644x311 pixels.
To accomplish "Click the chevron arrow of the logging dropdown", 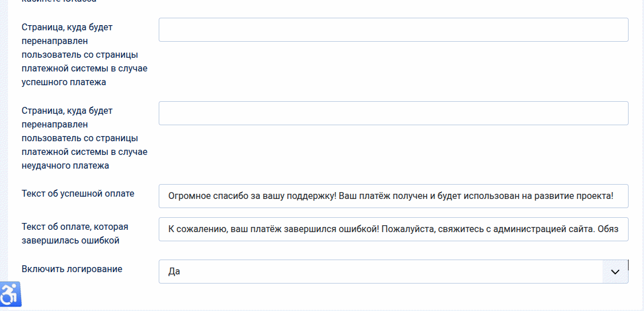I will pyautogui.click(x=615, y=272).
